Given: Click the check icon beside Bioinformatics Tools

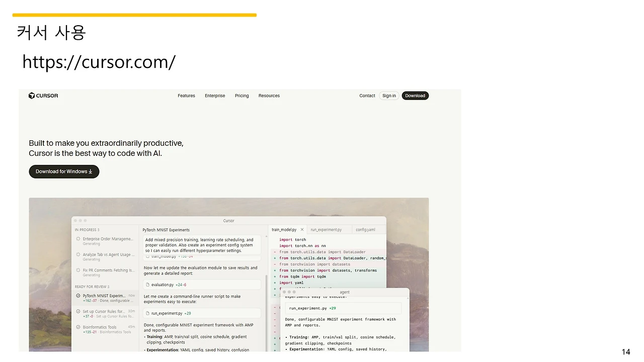Looking at the screenshot, I should pyautogui.click(x=78, y=327).
